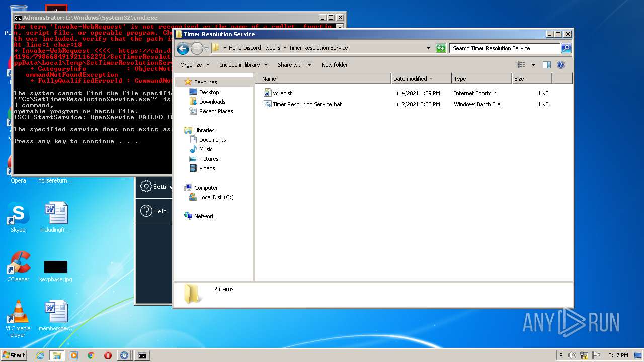Click the Forward navigation arrow in Explorer
Image resolution: width=644 pixels, height=362 pixels.
(x=197, y=48)
